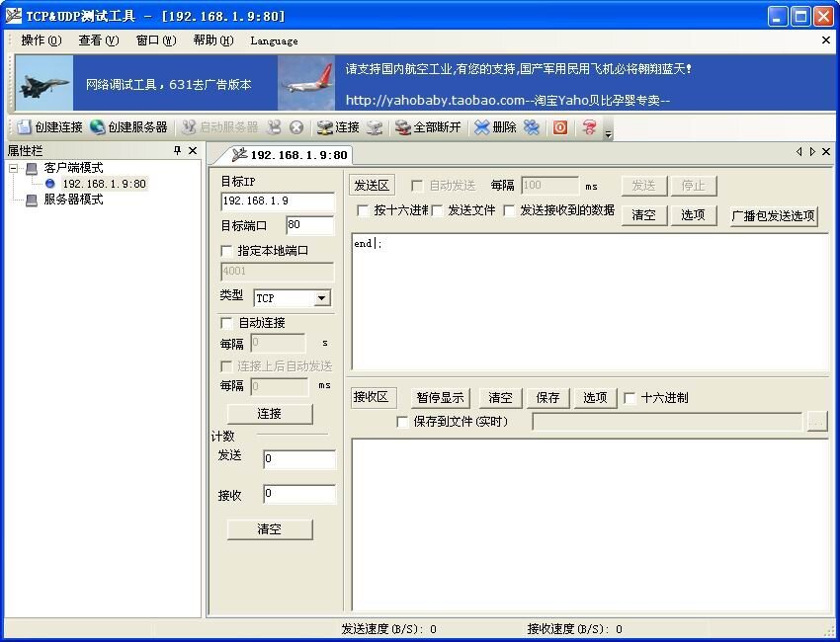Click the 广播包发送选项 button
This screenshot has width=840, height=642.
pyautogui.click(x=774, y=215)
